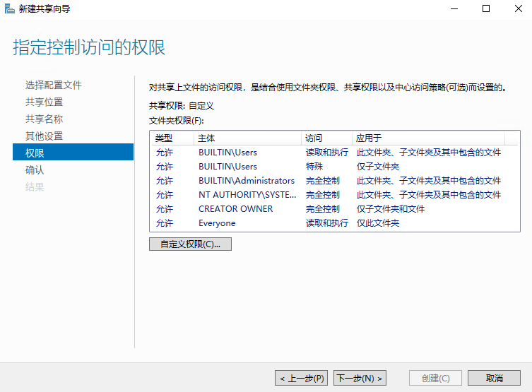Go to 其他设置 step
The height and width of the screenshot is (392, 532).
coord(44,136)
